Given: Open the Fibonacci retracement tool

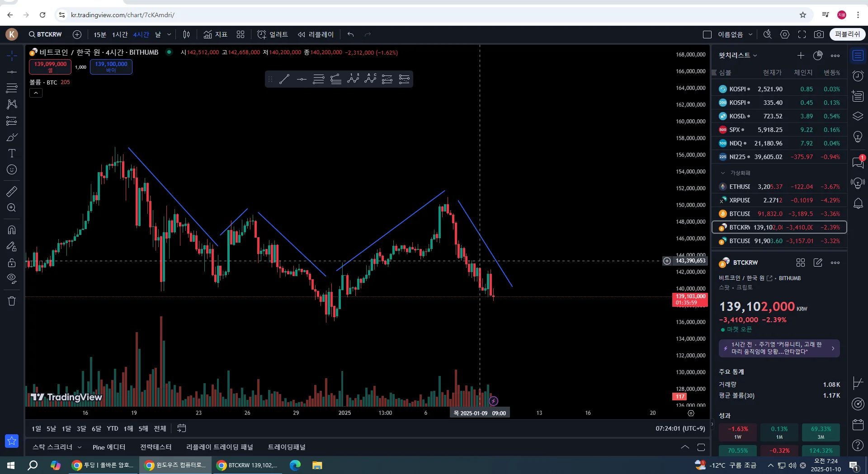Looking at the screenshot, I should pos(12,88).
